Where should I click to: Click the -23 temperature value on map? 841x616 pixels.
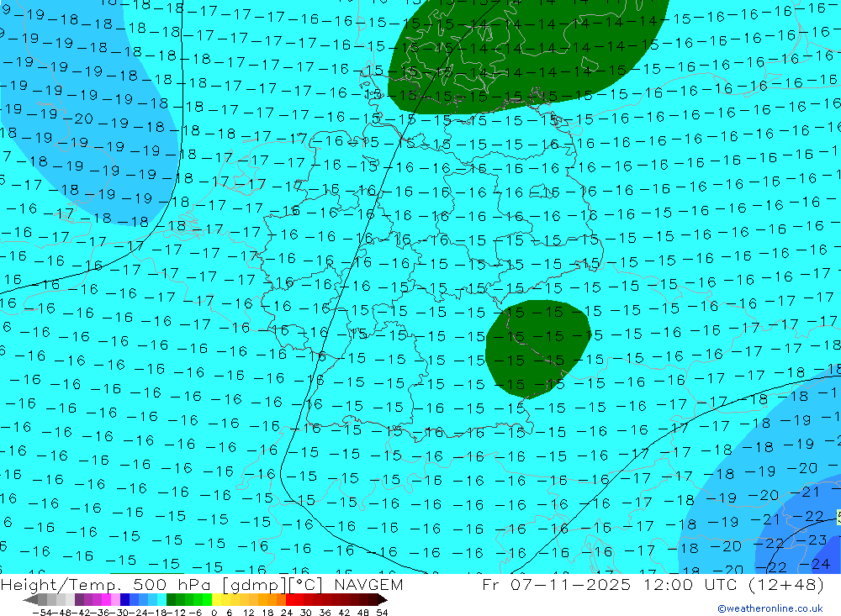(811, 540)
